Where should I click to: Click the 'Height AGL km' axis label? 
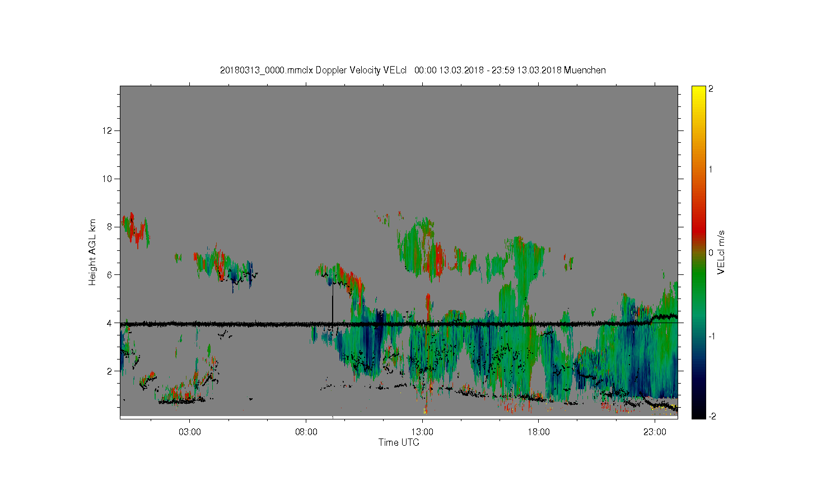click(92, 252)
